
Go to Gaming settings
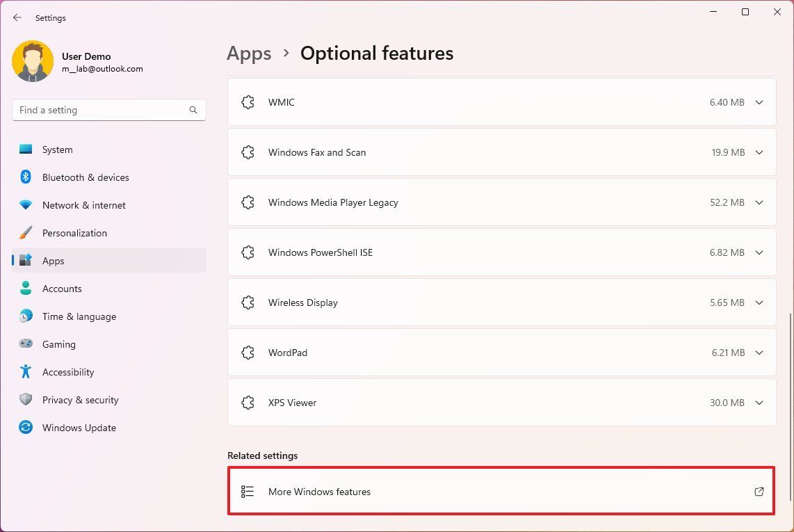pos(58,344)
